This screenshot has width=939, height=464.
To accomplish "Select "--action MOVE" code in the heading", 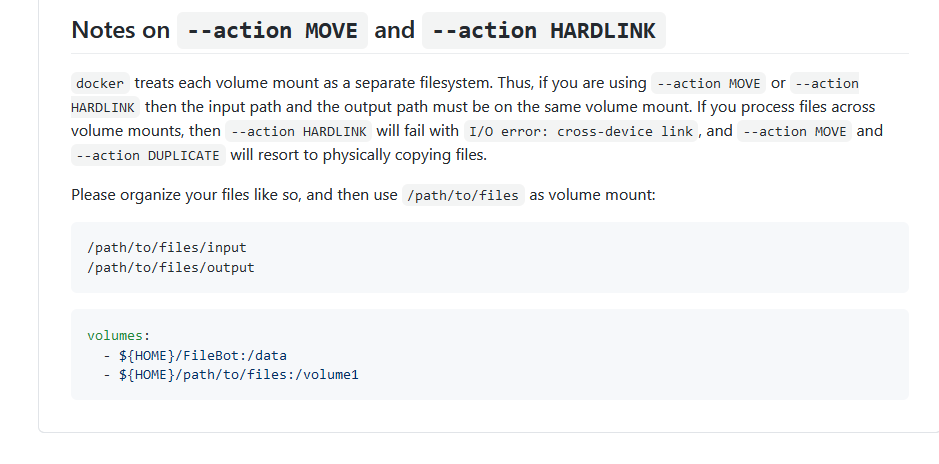I will click(272, 31).
